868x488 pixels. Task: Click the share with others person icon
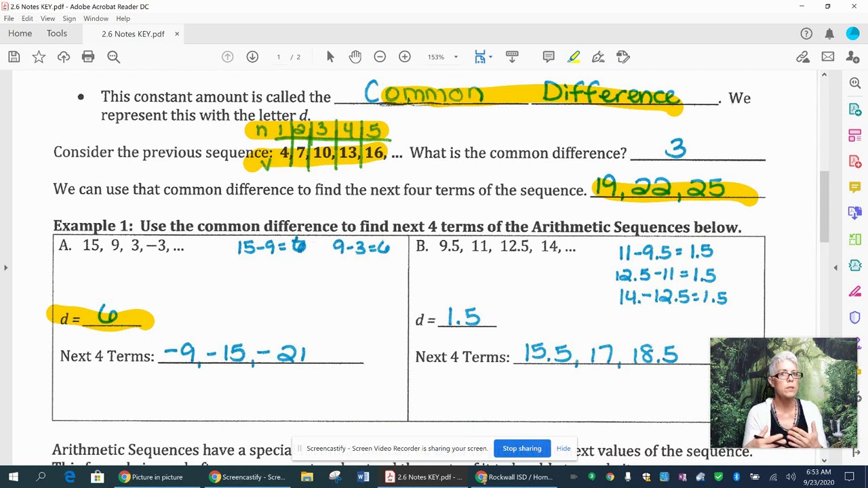853,57
